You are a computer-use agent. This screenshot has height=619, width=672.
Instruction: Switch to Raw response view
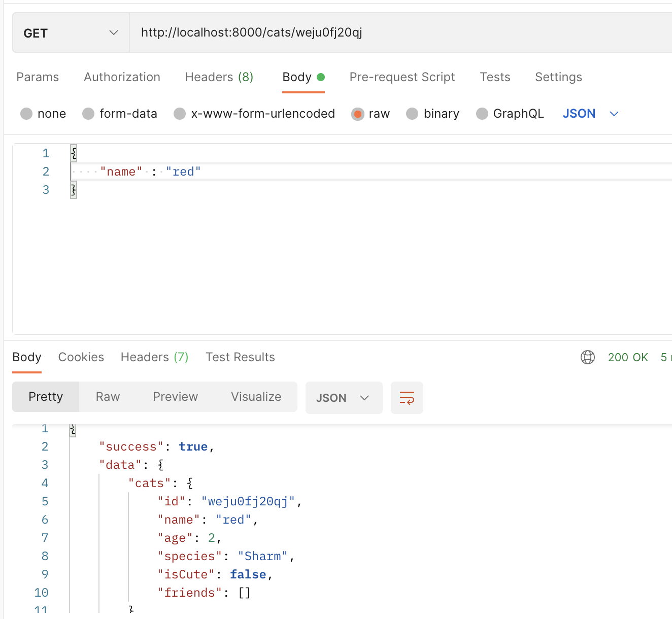[108, 397]
